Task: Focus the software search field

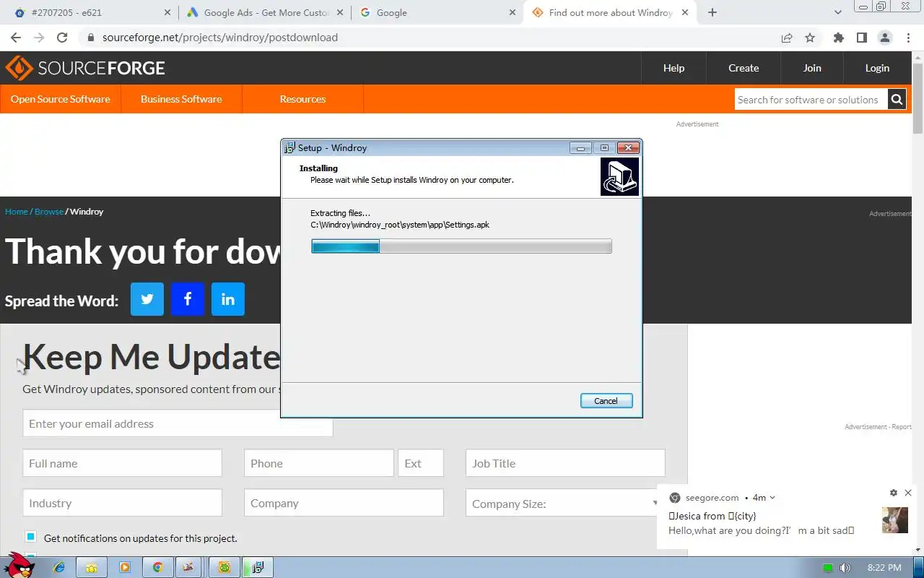Action: [811, 100]
